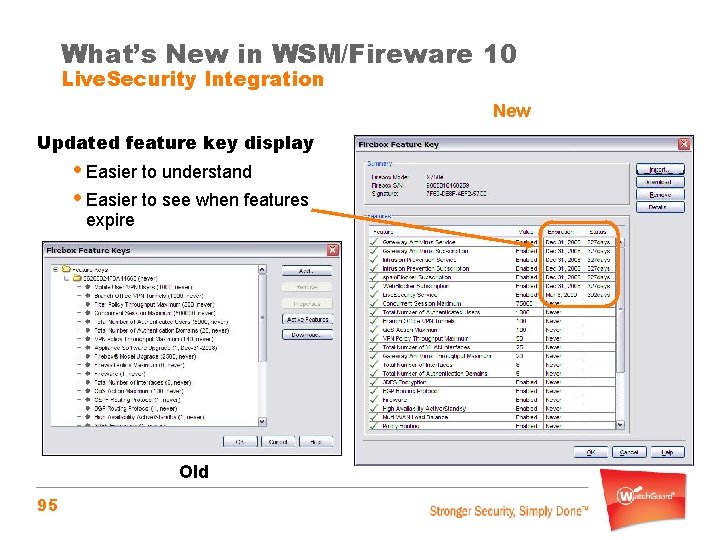Select Appliance Software Upgrade tree item
720x540 pixels.
coord(156,348)
